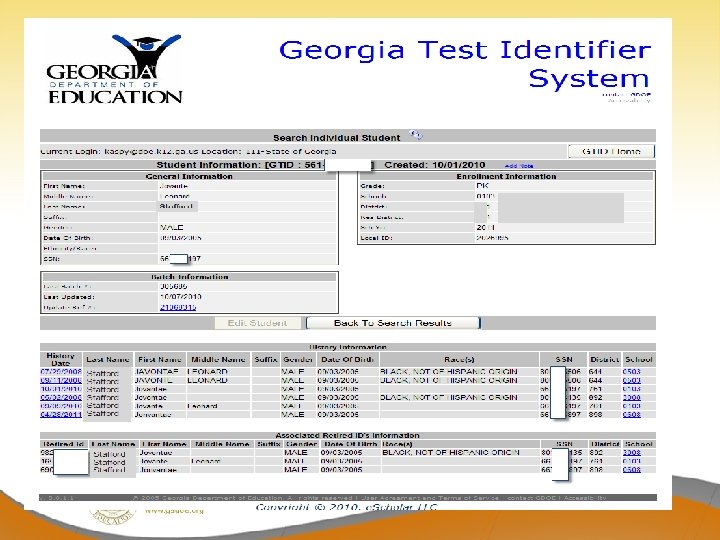Image resolution: width=720 pixels, height=540 pixels.
Task: Open history date 04/28/2011
Action: 61,414
